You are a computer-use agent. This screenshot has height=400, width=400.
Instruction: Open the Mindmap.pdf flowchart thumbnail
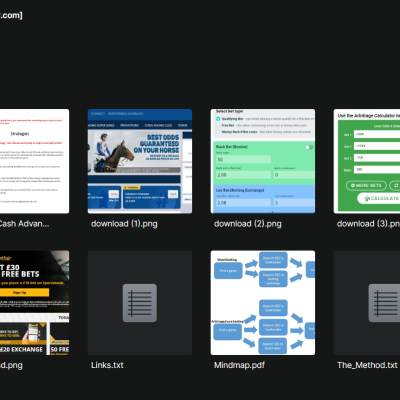(x=263, y=303)
